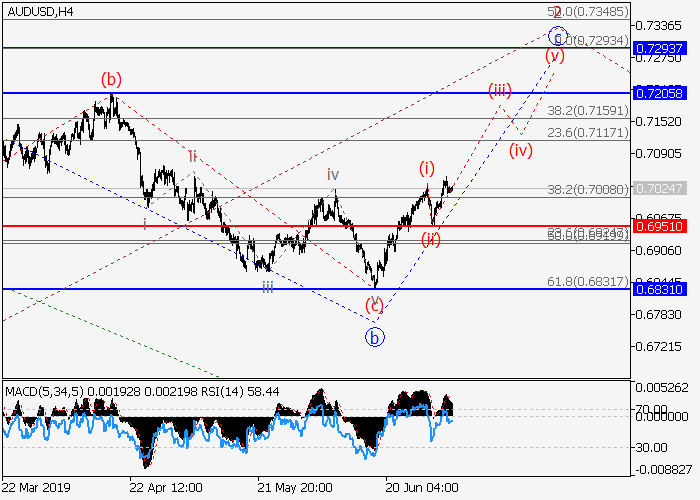The height and width of the screenshot is (500, 700).
Task: Click the 61.8(0.68317) Fibonacci level label
Action: [x=593, y=282]
